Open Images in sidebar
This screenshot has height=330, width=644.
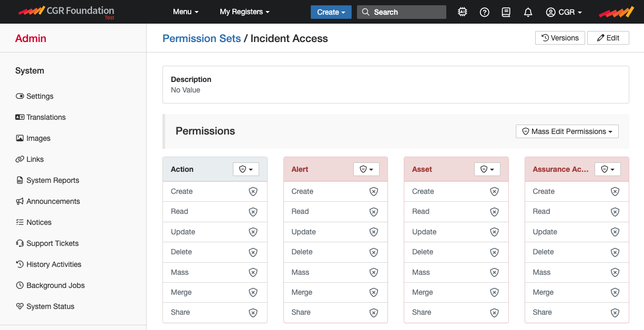click(33, 138)
